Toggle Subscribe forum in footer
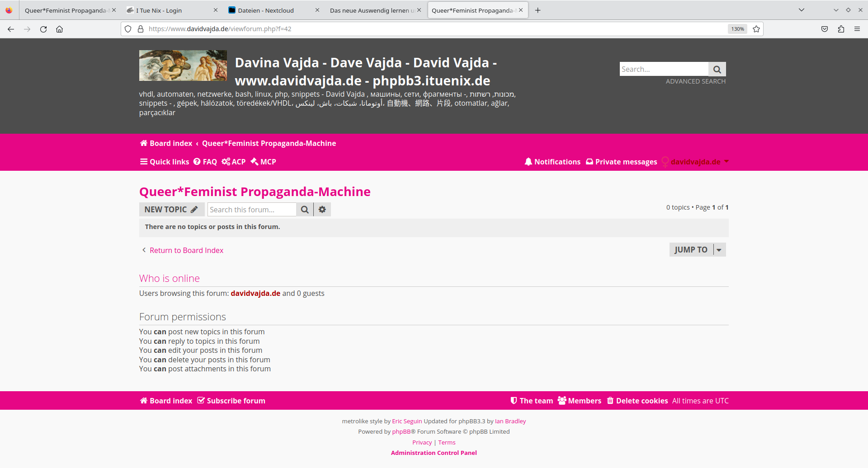 [231, 401]
